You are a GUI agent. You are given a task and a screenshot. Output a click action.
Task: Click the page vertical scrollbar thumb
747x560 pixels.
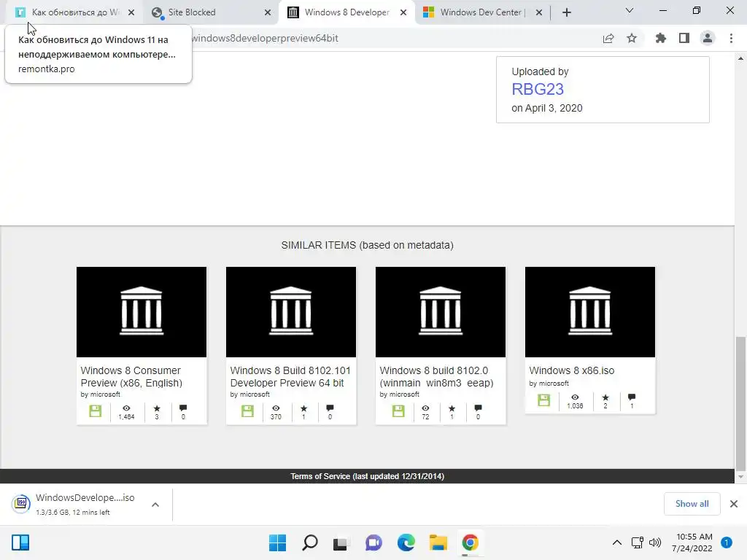[x=740, y=402]
